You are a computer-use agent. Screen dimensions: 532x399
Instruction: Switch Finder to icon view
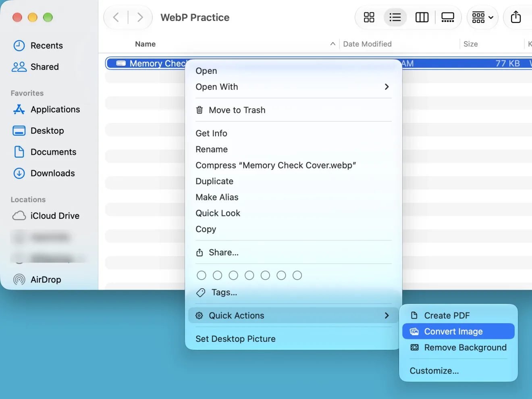point(369,17)
